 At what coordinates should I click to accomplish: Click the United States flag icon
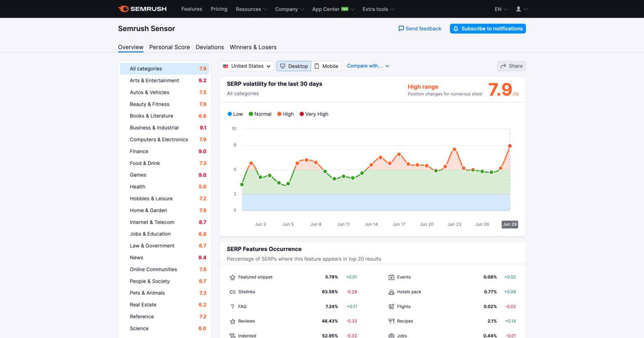(226, 66)
